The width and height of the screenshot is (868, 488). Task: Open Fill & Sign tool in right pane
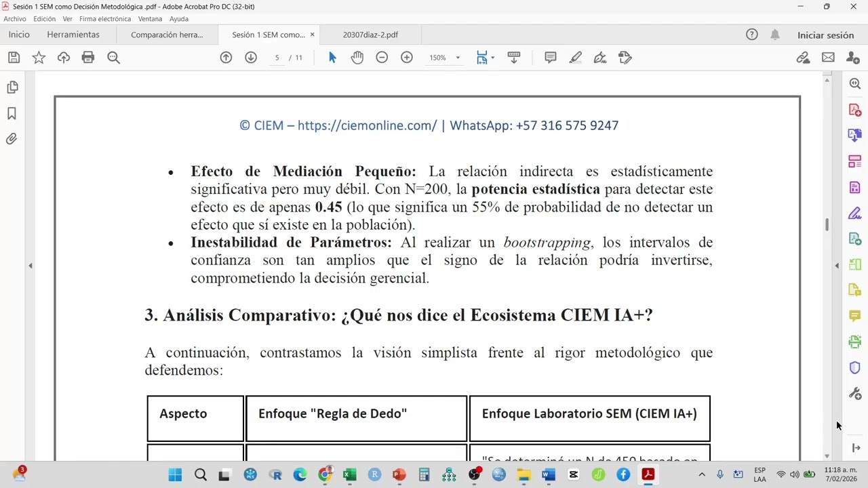coord(855,213)
